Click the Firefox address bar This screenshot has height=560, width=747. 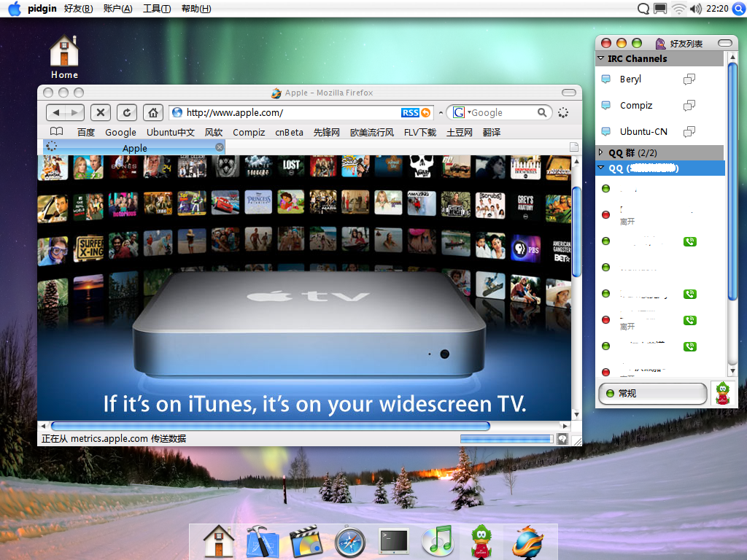(x=301, y=112)
